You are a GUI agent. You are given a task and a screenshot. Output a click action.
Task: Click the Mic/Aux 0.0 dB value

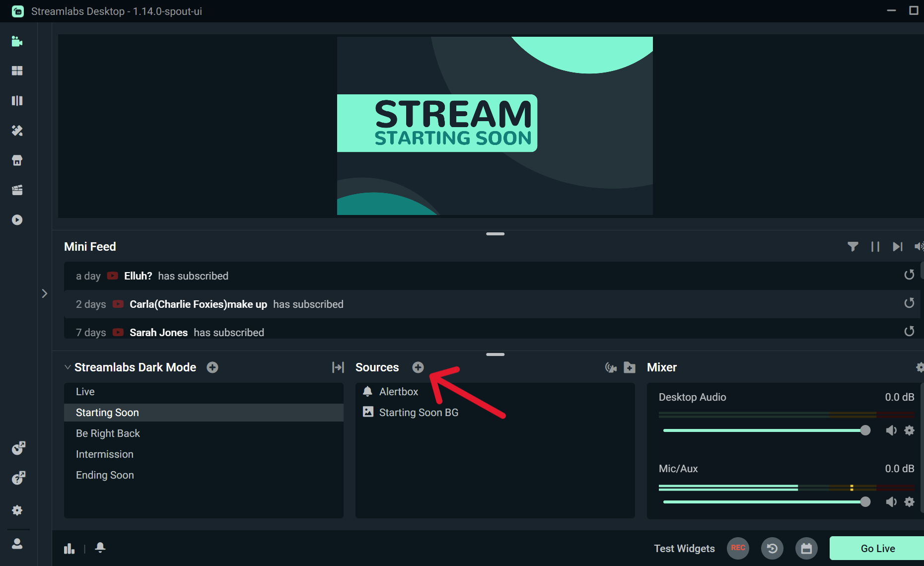[x=899, y=469]
